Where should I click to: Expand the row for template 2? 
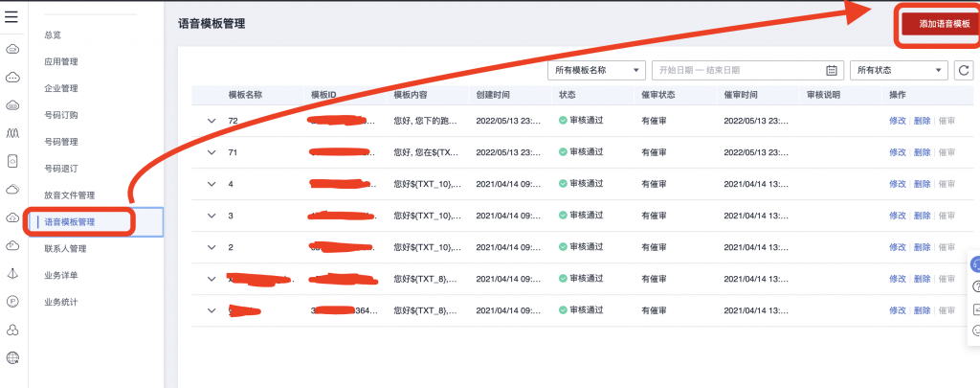pyautogui.click(x=212, y=247)
